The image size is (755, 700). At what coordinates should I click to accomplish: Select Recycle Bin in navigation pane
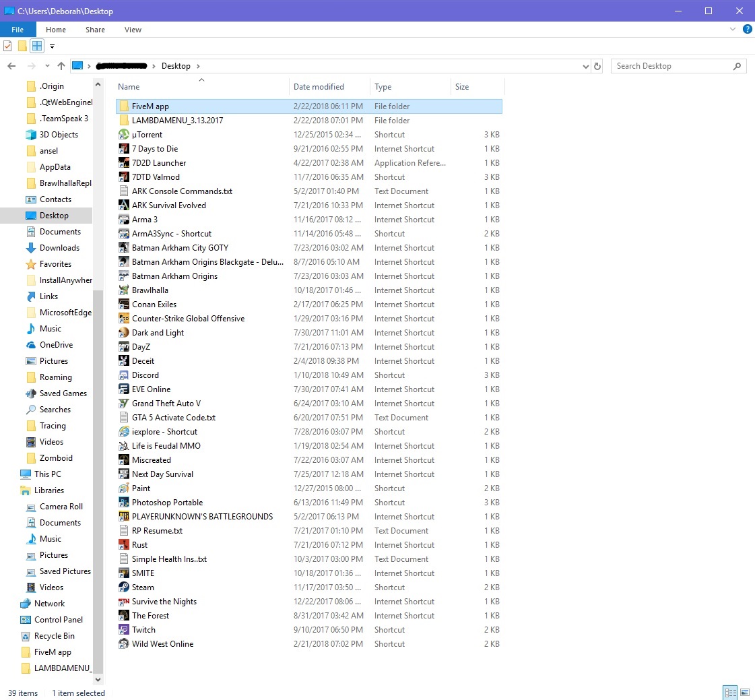pos(54,636)
